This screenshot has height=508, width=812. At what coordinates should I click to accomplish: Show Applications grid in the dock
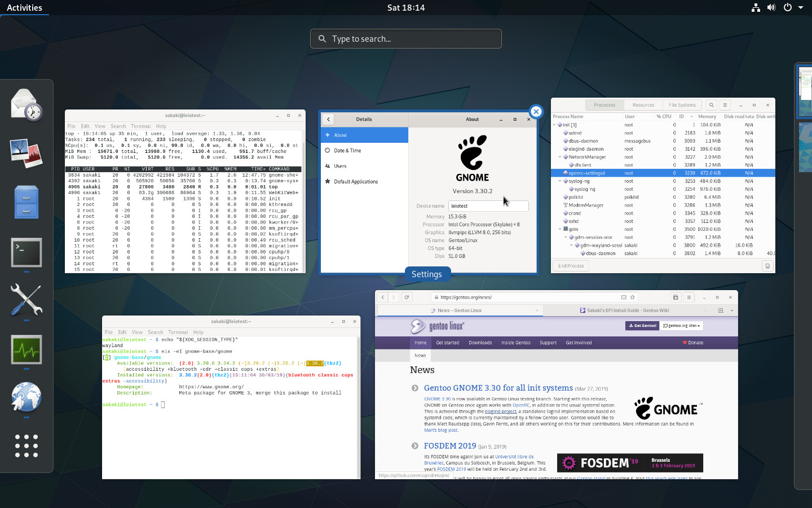coord(27,446)
